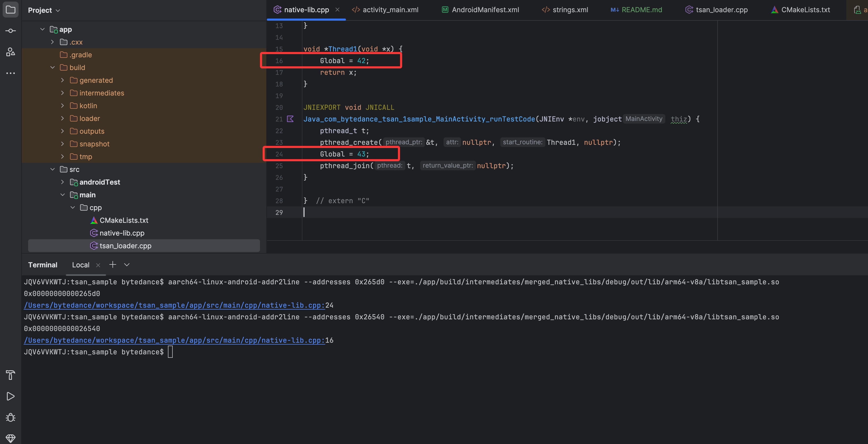This screenshot has height=444, width=868.
Task: Select the snapshot folder
Action: (x=90, y=144)
